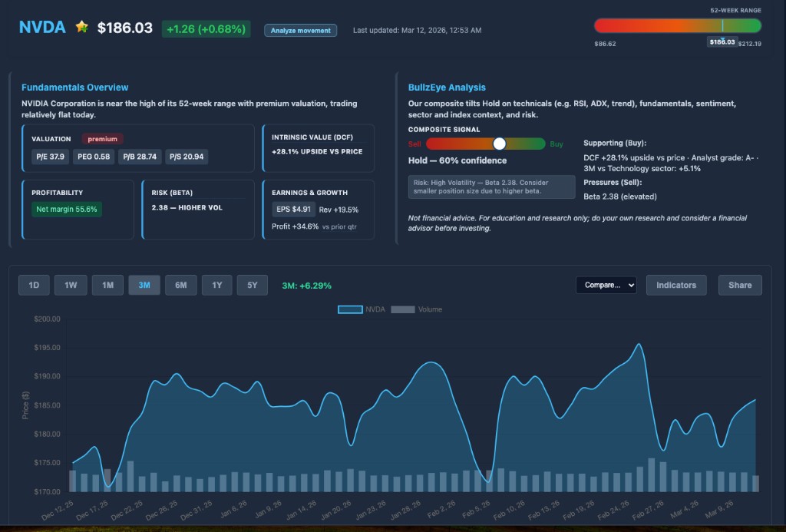Viewport: 786px width, 532px height.
Task: Open the Compare dropdown
Action: (x=606, y=285)
